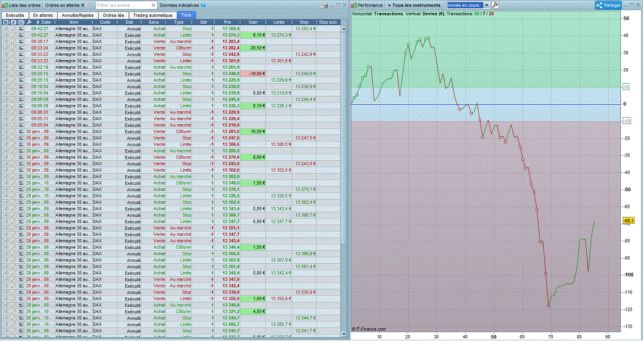Sort orders by the Etat column header
Screen dimensions: 644x341
point(129,23)
